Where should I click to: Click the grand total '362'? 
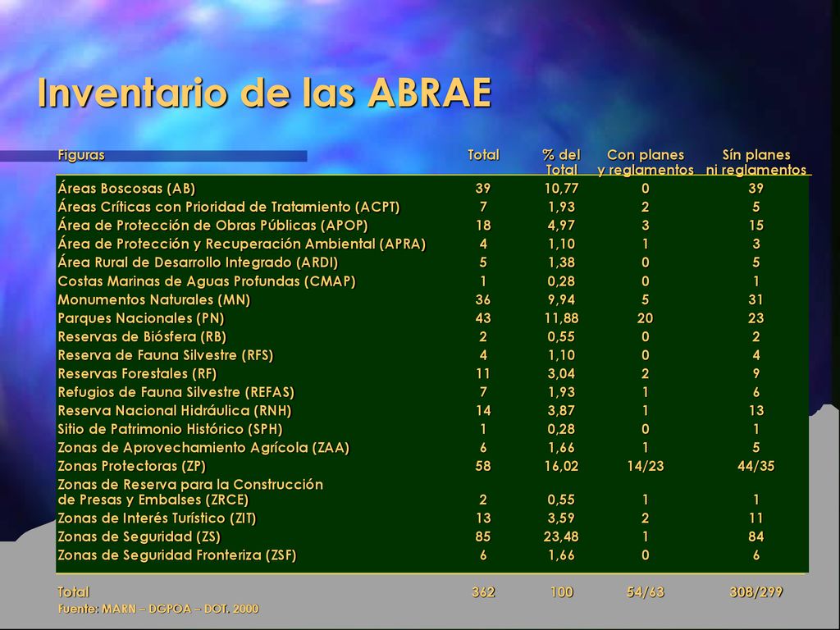(x=483, y=592)
